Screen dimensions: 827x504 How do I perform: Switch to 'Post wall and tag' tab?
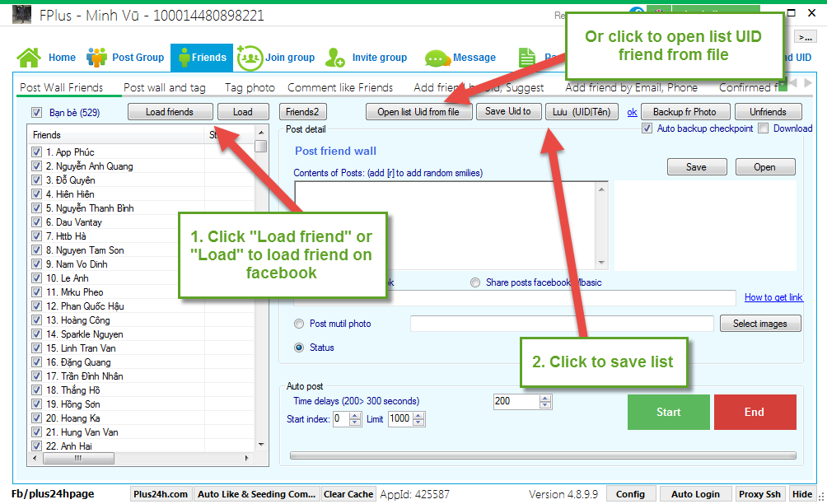[x=165, y=87]
